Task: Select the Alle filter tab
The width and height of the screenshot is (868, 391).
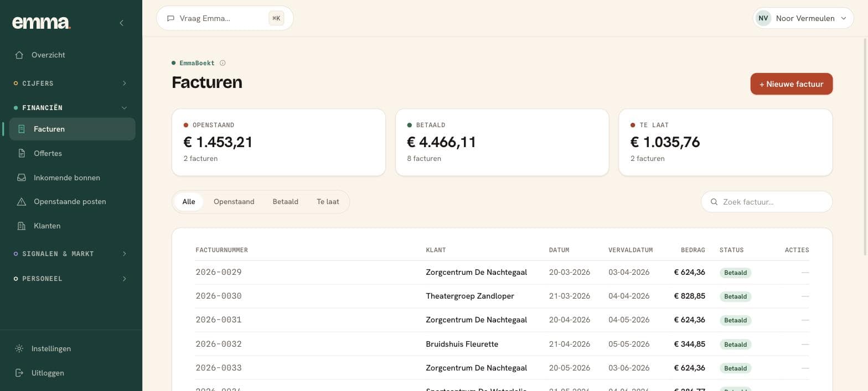Action: (189, 201)
